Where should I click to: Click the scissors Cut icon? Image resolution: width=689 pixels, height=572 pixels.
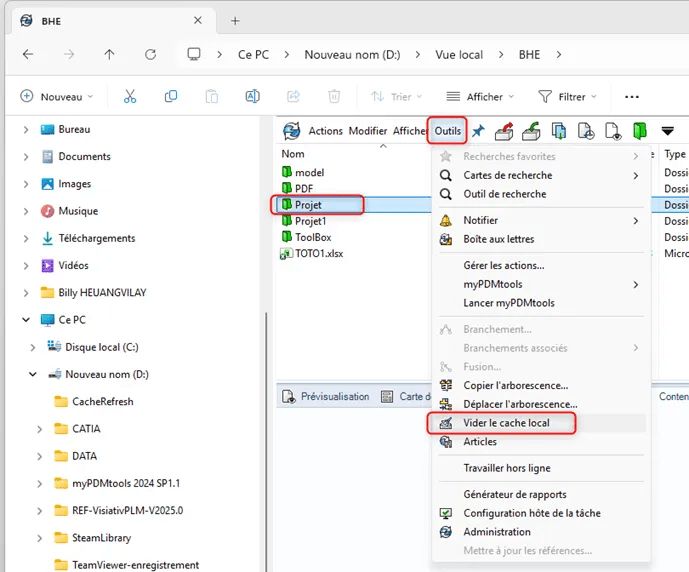point(130,97)
